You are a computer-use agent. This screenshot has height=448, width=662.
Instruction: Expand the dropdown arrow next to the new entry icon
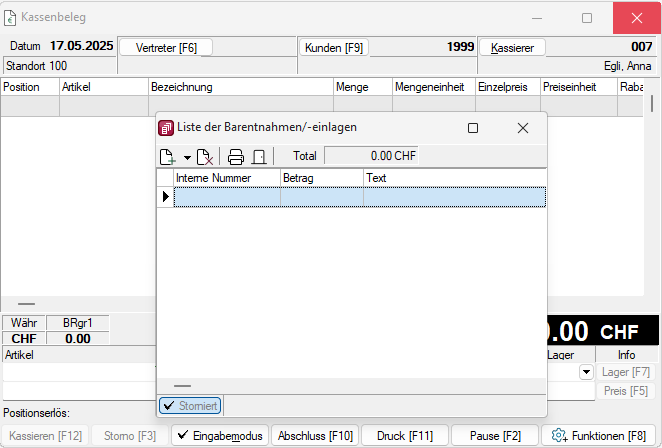187,157
